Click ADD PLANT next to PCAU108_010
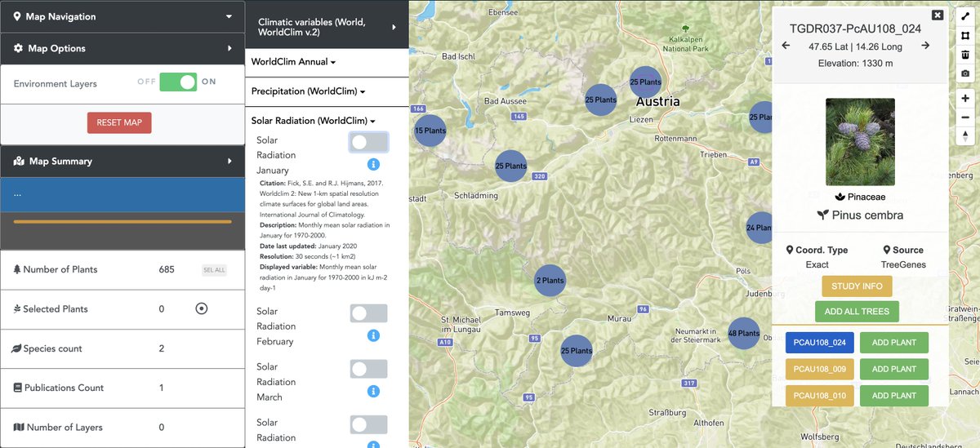 894,395
